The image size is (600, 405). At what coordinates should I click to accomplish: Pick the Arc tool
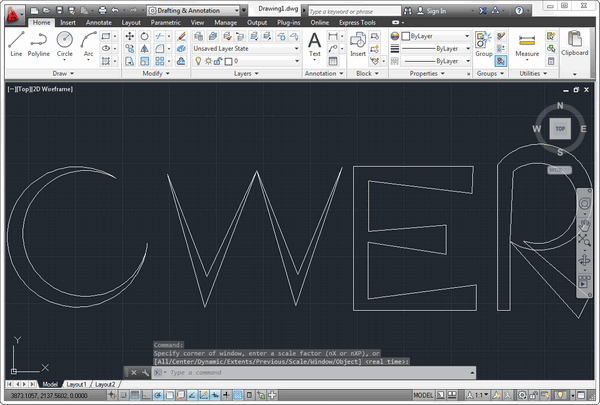[x=88, y=44]
